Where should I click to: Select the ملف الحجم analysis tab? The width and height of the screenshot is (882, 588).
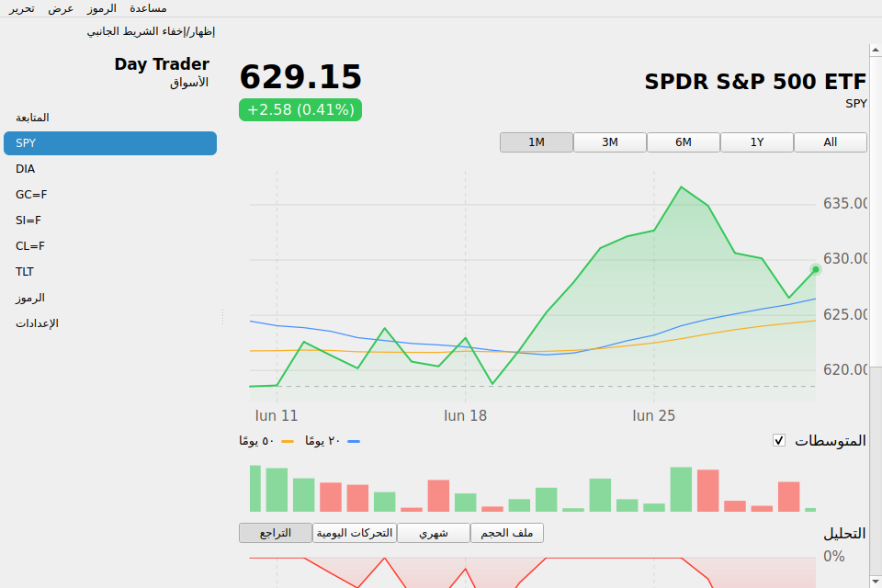pyautogui.click(x=507, y=533)
